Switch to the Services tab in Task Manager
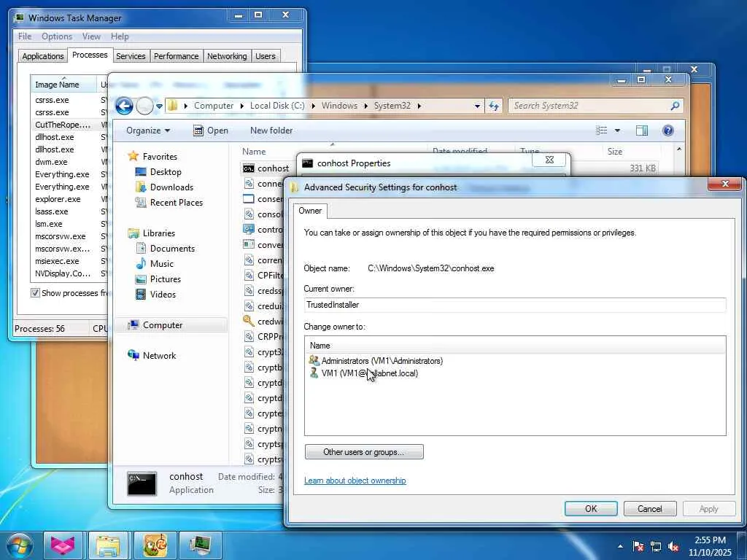The image size is (747, 560). pyautogui.click(x=131, y=56)
